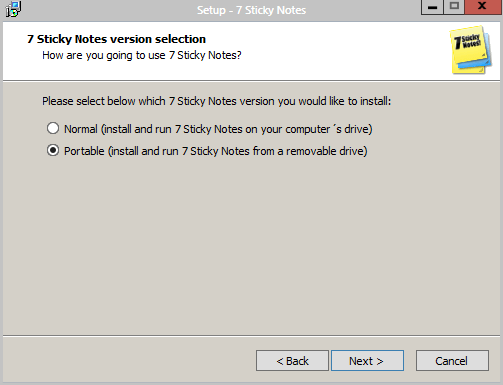The height and width of the screenshot is (385, 503).
Task: Click the yellow 7 Sticky Notes logo
Action: pos(470,49)
